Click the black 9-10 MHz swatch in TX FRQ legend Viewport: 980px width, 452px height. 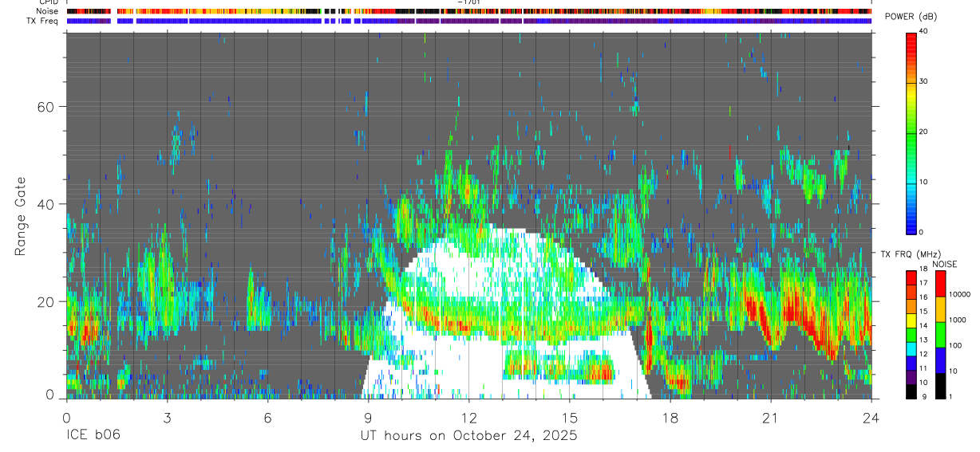[911, 391]
